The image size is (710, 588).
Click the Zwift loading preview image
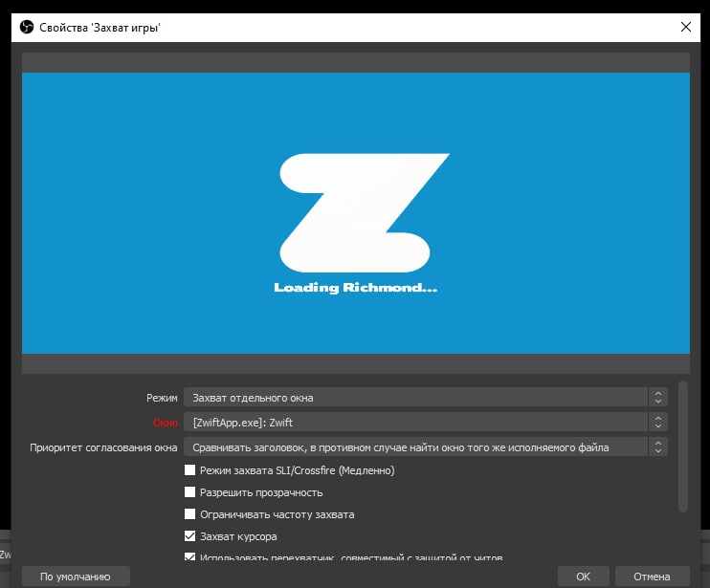pos(355,213)
